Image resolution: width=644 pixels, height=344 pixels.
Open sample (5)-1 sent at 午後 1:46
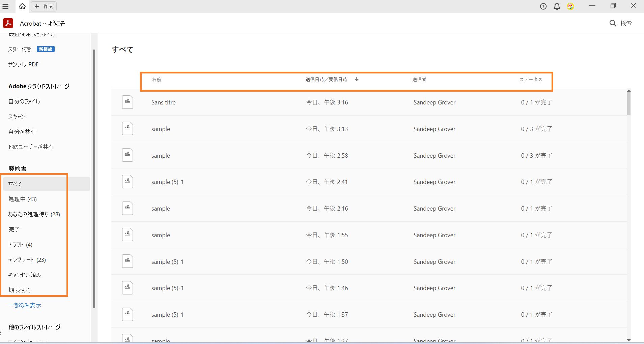(x=167, y=288)
